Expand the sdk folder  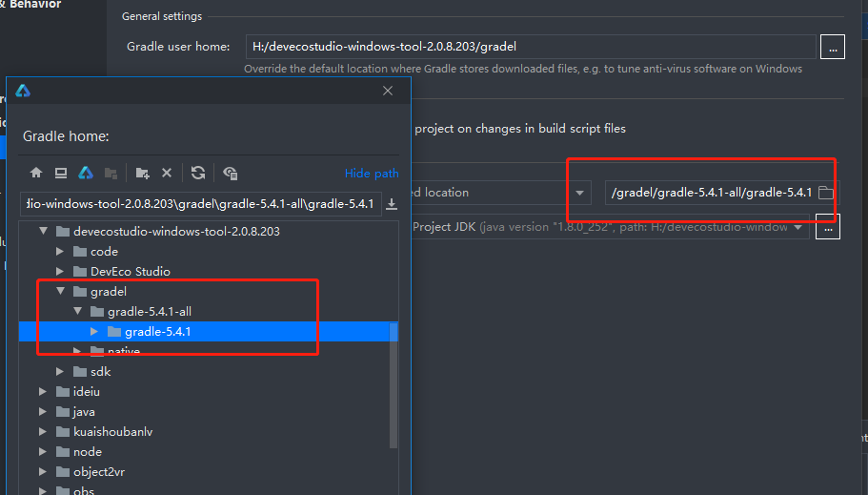(x=60, y=371)
